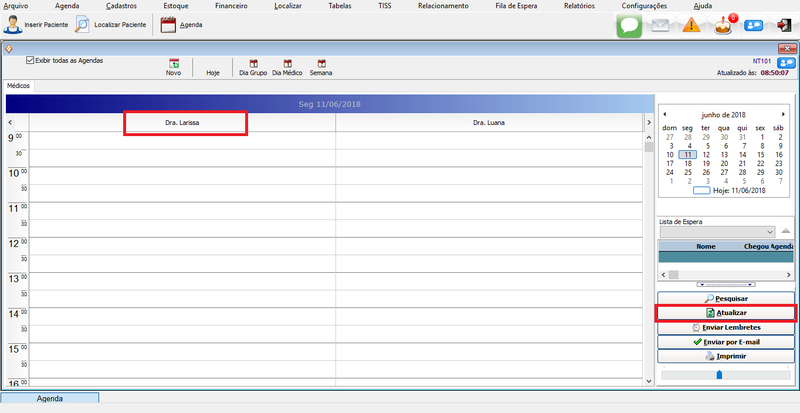Image resolution: width=800 pixels, height=413 pixels.
Task: Select the Dra. Larissa column header
Action: [x=185, y=122]
